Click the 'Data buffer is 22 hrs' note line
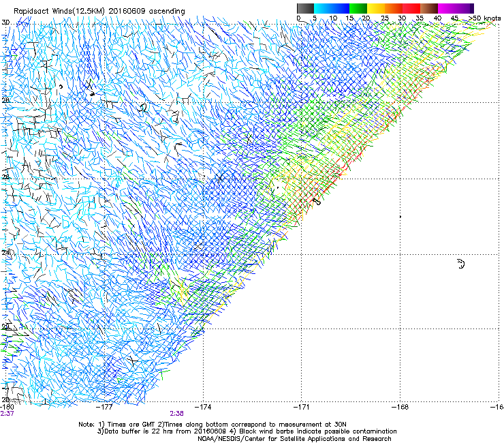 [x=247, y=431]
